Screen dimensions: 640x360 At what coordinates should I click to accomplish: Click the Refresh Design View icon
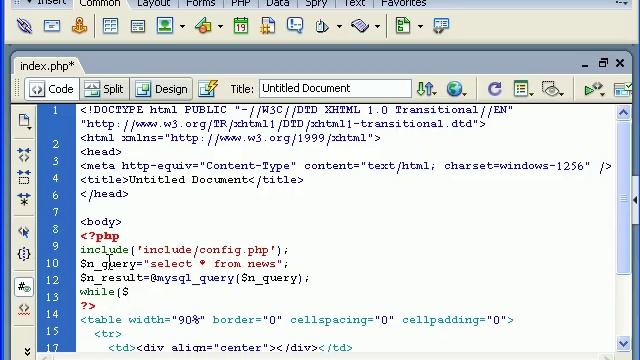pyautogui.click(x=494, y=89)
